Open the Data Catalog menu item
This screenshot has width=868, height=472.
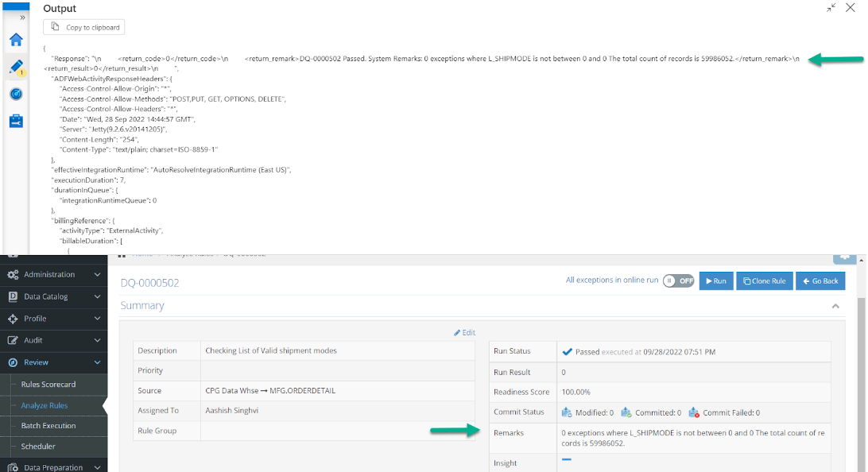[x=54, y=296]
